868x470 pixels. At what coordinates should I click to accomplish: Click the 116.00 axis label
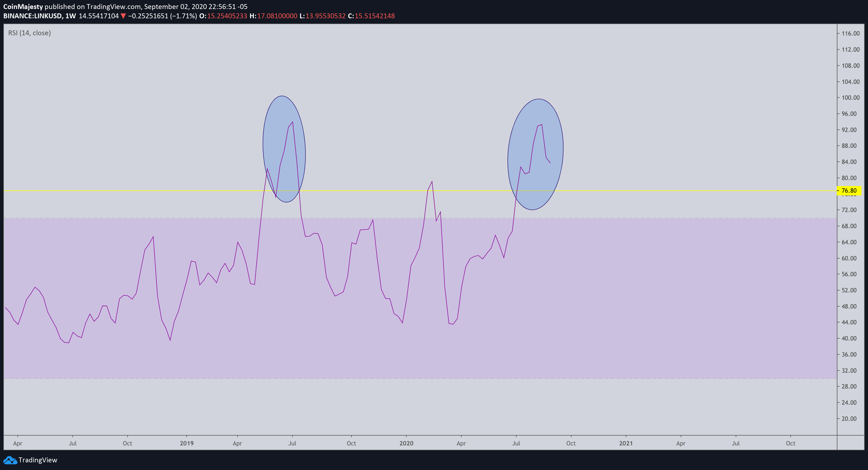pos(851,33)
